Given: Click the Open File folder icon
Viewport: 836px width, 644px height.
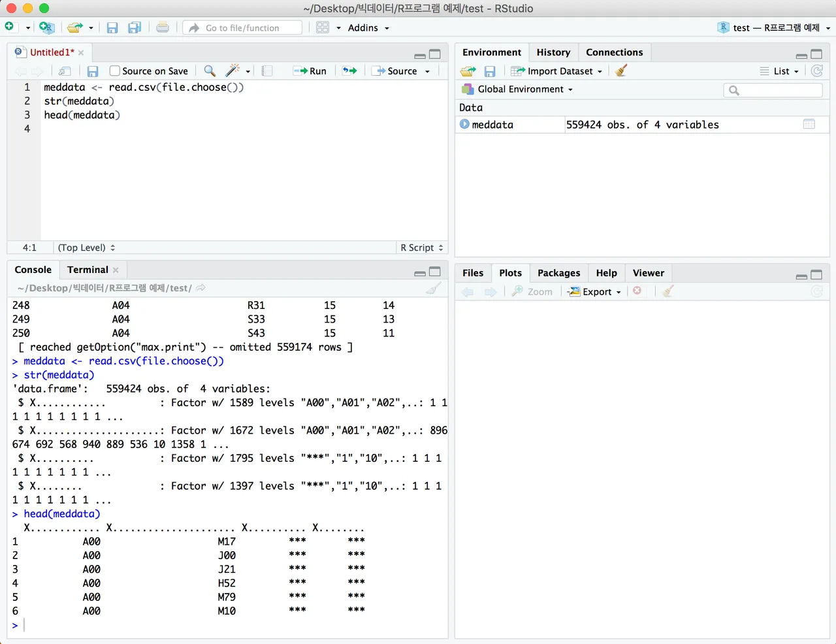Looking at the screenshot, I should [x=75, y=27].
